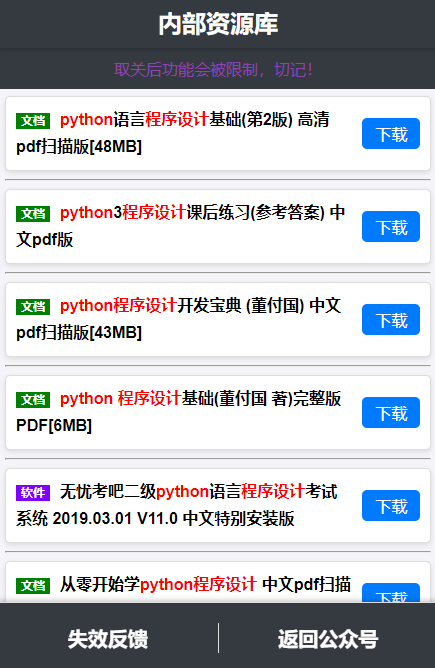Click 文档 tag on 从零开始学python程序设计

[x=33, y=586]
